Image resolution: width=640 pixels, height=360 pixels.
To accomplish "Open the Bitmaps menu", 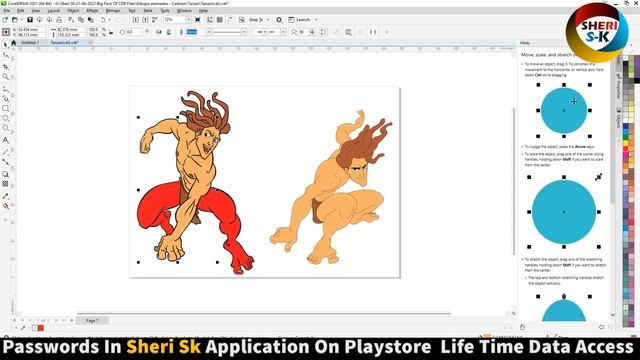I will tap(113, 11).
